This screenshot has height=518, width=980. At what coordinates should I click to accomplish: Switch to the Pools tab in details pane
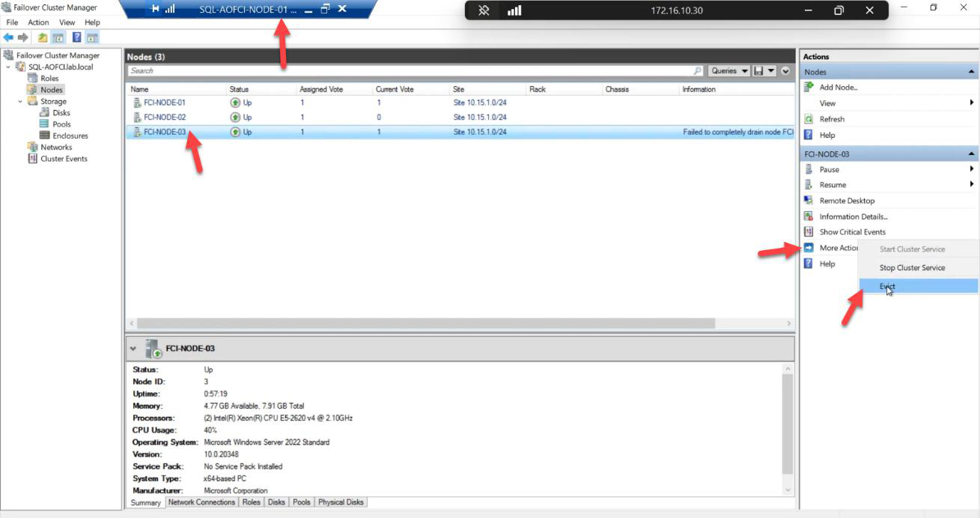[302, 502]
